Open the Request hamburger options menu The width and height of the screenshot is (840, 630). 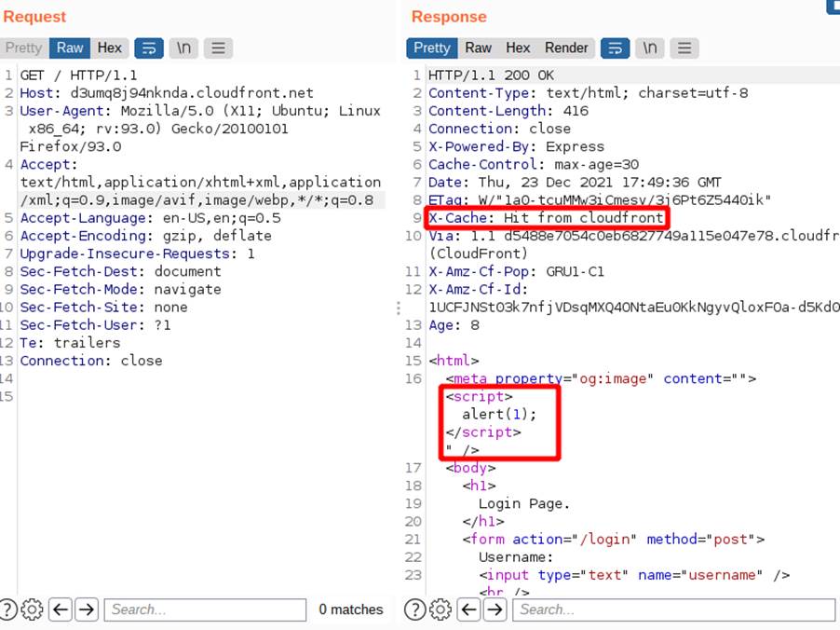[218, 48]
